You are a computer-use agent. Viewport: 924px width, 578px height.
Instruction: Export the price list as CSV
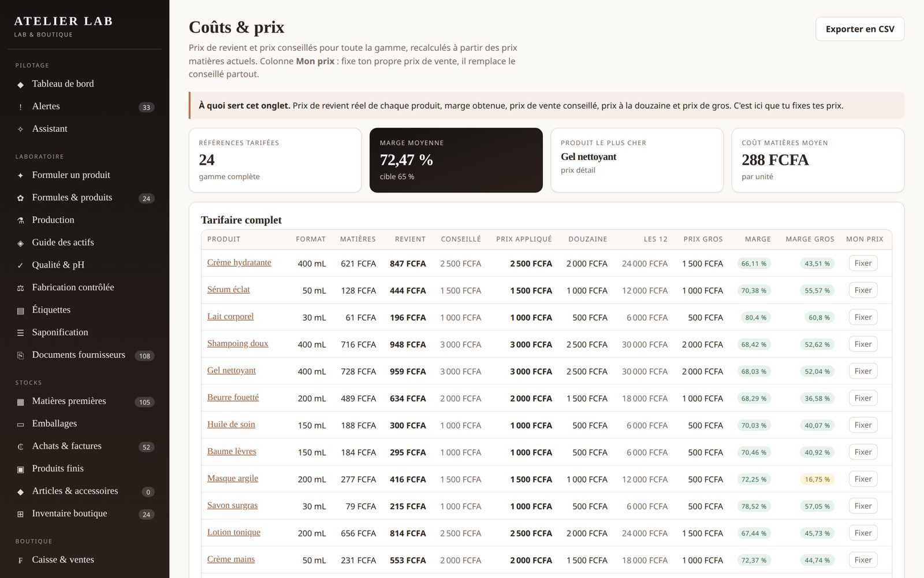[859, 29]
